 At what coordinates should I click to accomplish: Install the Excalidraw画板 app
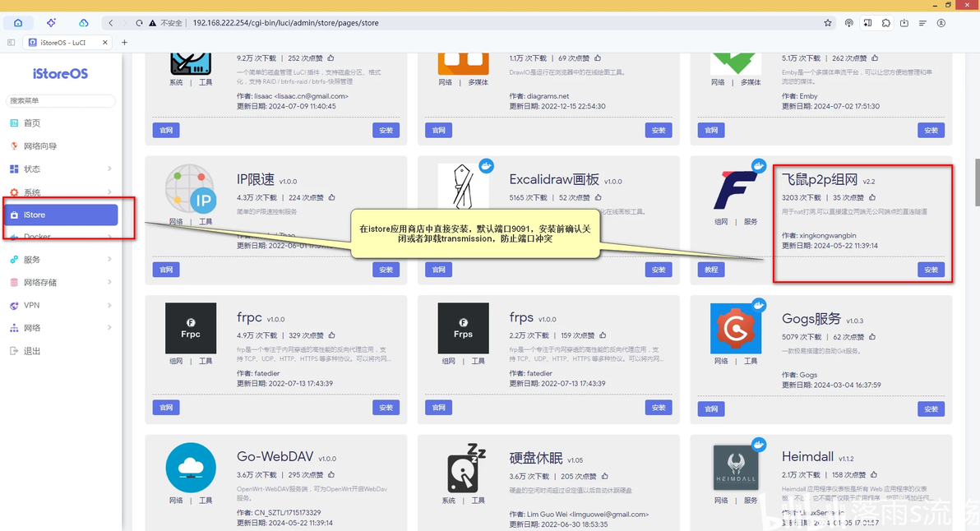pos(659,270)
